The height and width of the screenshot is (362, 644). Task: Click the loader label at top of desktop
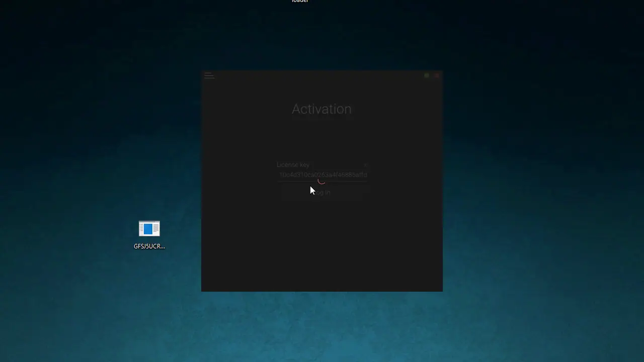coord(300,1)
